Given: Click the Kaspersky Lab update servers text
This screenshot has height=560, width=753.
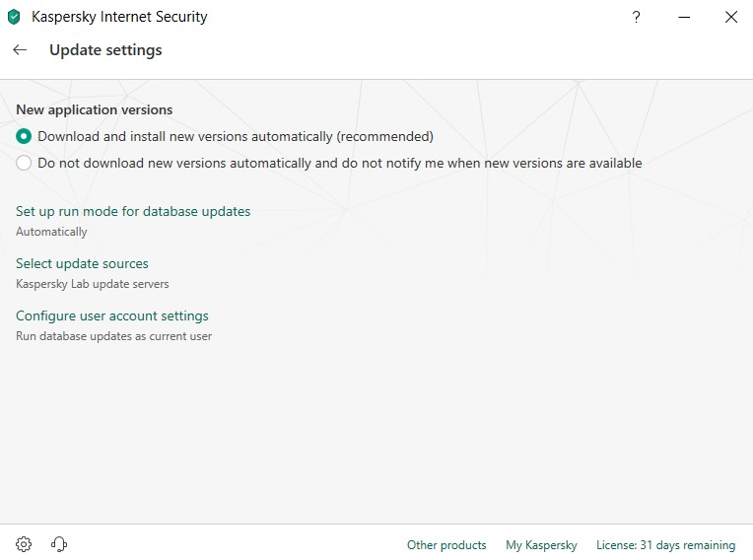Looking at the screenshot, I should (93, 284).
